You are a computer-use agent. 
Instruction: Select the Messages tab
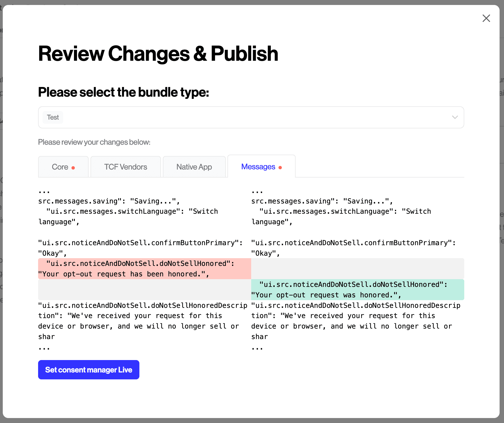click(258, 167)
